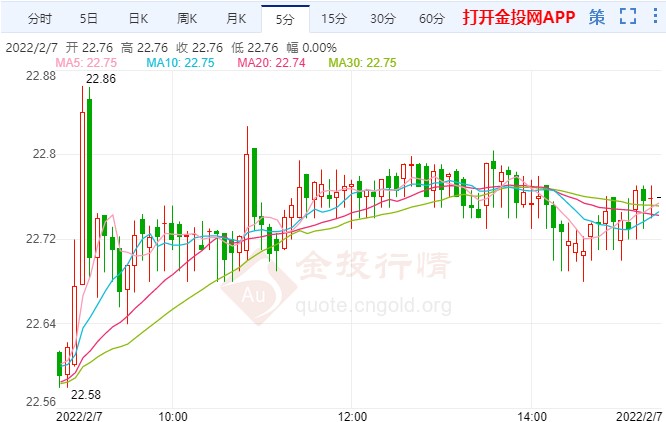The width and height of the screenshot is (666, 422).
Task: Toggle the MA5 moving average label
Action: tap(86, 63)
